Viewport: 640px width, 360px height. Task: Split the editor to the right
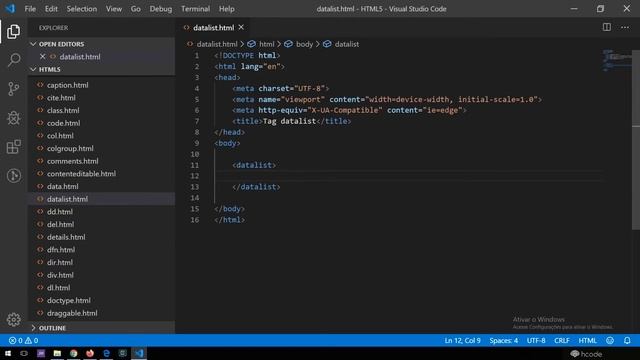(x=607, y=27)
